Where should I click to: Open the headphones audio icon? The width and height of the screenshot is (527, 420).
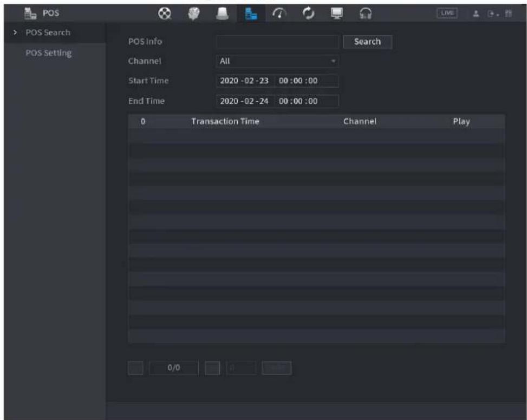366,14
